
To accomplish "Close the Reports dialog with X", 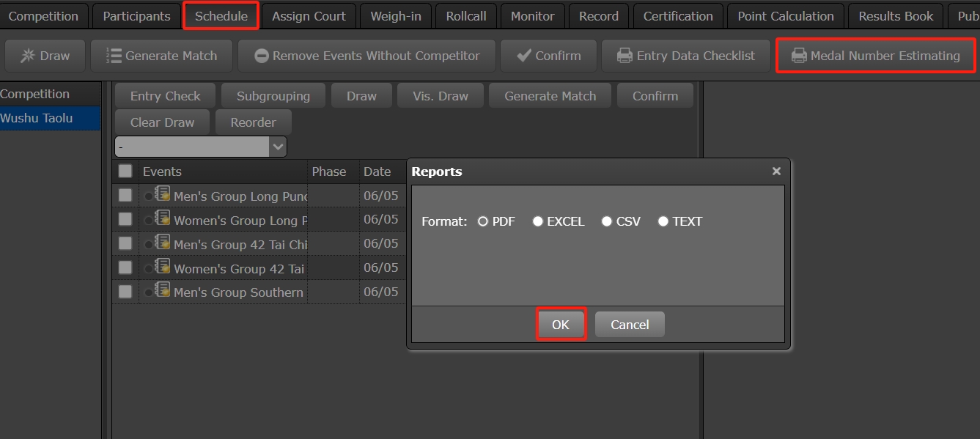I will point(776,171).
